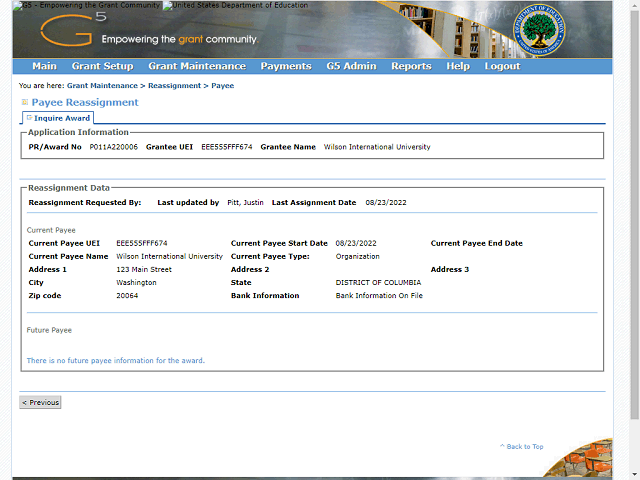
Task: Click the Payee breadcrumb item
Action: pyautogui.click(x=222, y=86)
